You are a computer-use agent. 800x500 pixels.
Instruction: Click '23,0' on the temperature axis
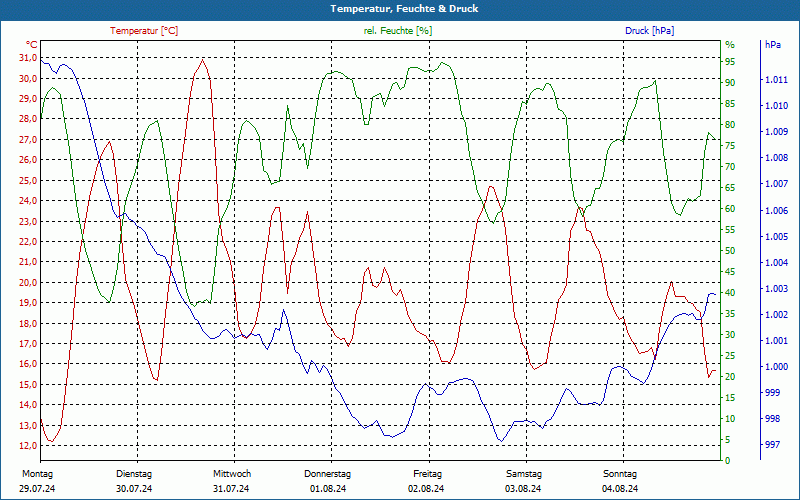coord(29,221)
